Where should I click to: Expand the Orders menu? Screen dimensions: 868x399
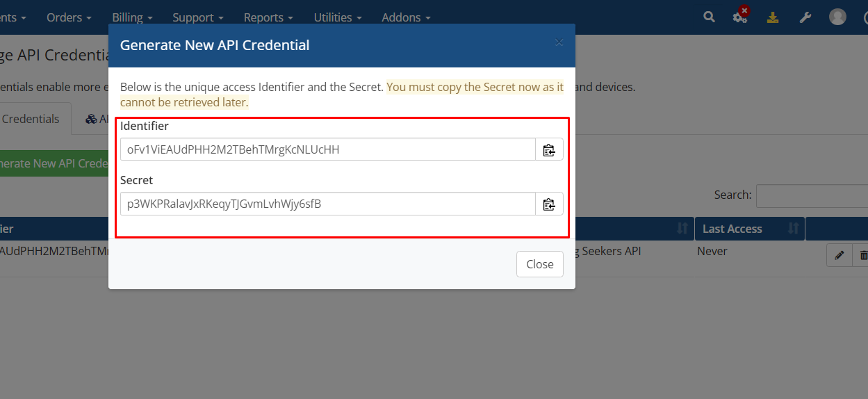tap(69, 17)
